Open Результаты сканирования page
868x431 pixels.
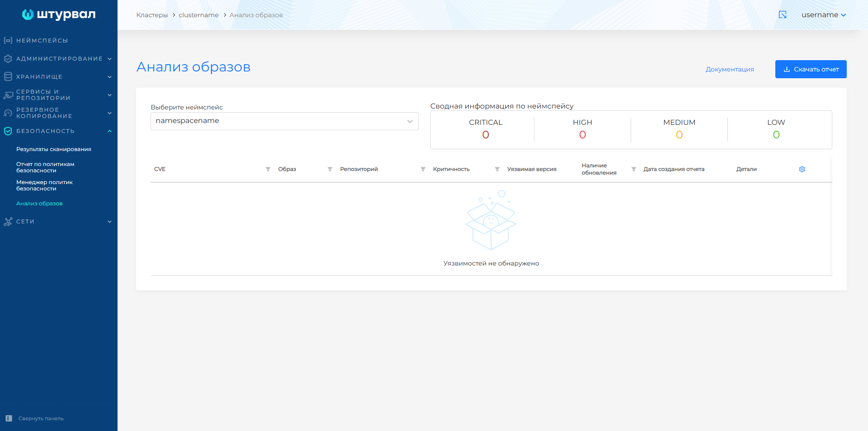click(54, 149)
